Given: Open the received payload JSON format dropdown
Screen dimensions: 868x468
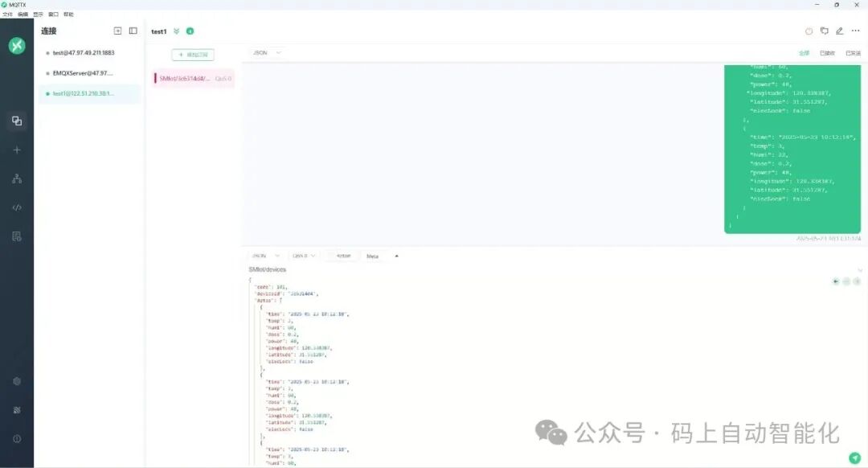Looking at the screenshot, I should [267, 52].
